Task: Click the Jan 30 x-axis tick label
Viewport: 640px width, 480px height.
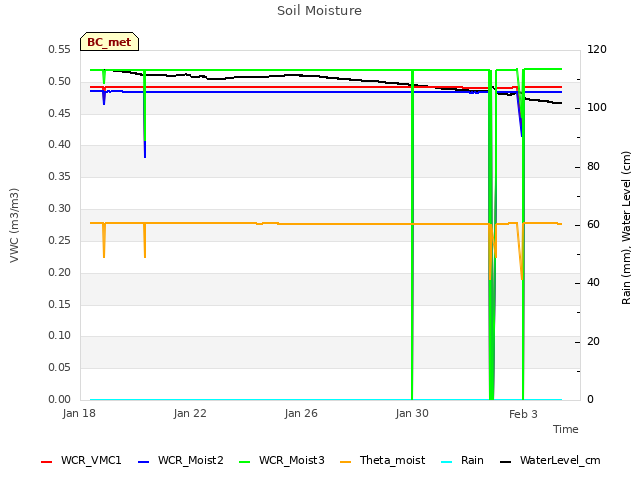Action: click(412, 413)
